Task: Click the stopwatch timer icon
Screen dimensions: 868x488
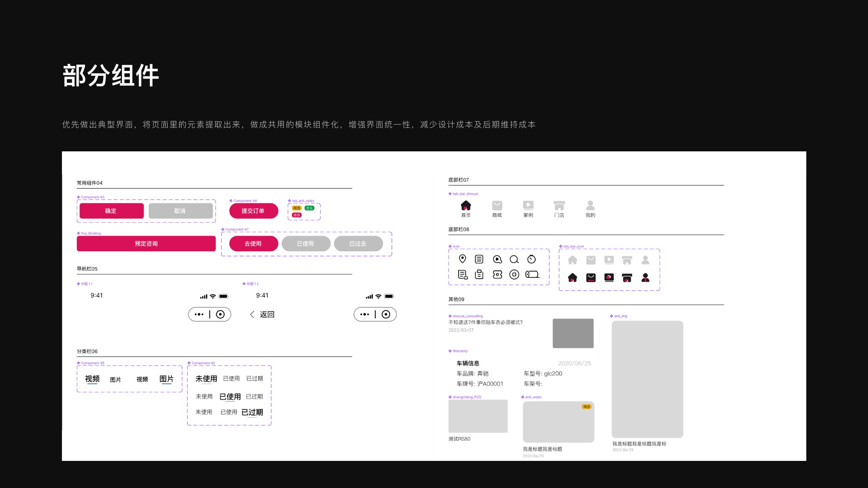Action: (x=531, y=259)
